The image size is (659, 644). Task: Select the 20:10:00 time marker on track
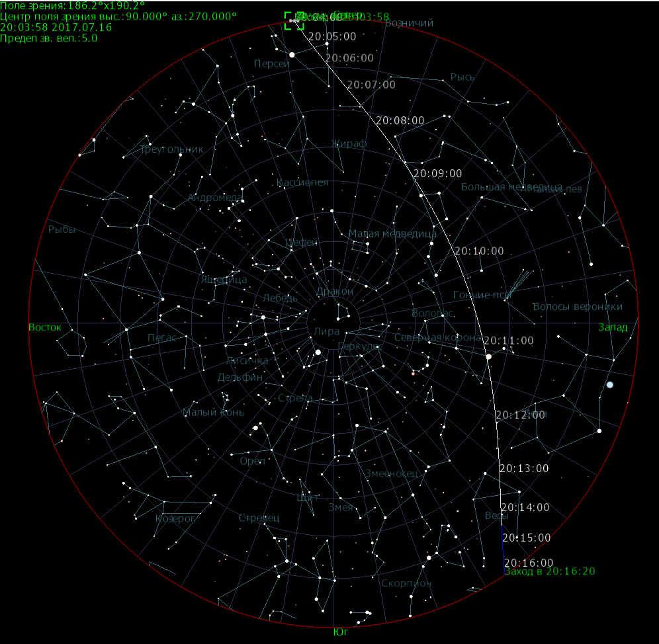point(479,251)
